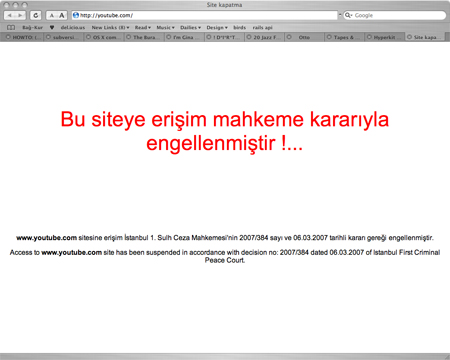Click the 'Peace Court.' text line

pyautogui.click(x=225, y=260)
